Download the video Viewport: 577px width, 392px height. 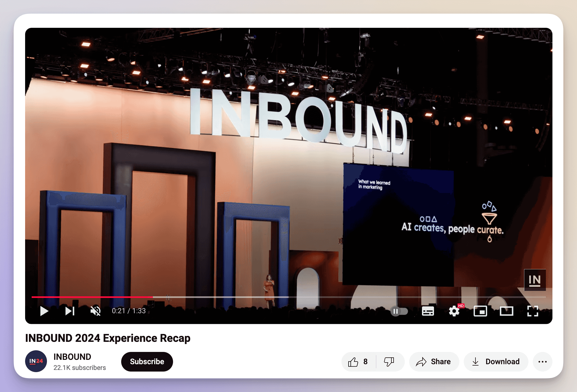496,362
